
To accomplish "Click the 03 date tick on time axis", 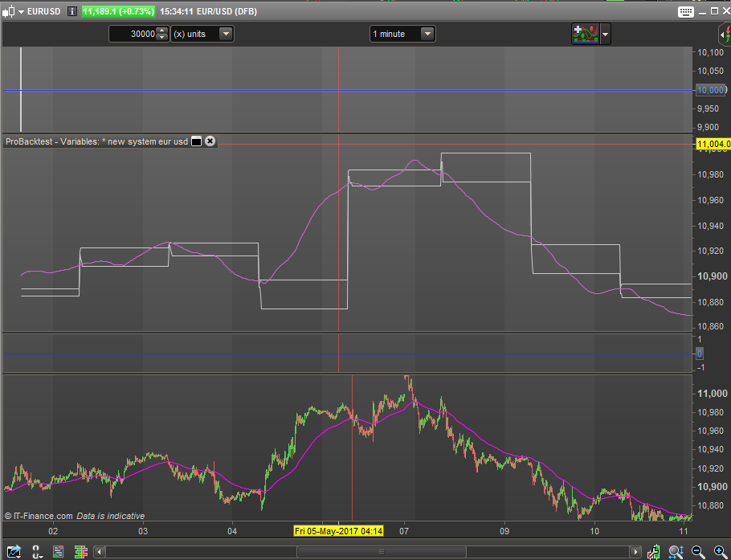I will pyautogui.click(x=143, y=531).
